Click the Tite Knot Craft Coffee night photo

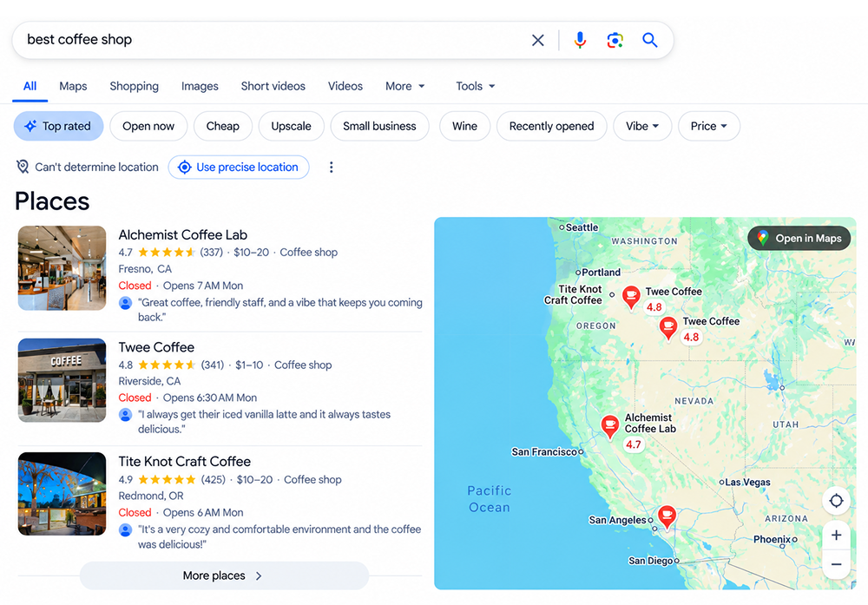tap(62, 494)
